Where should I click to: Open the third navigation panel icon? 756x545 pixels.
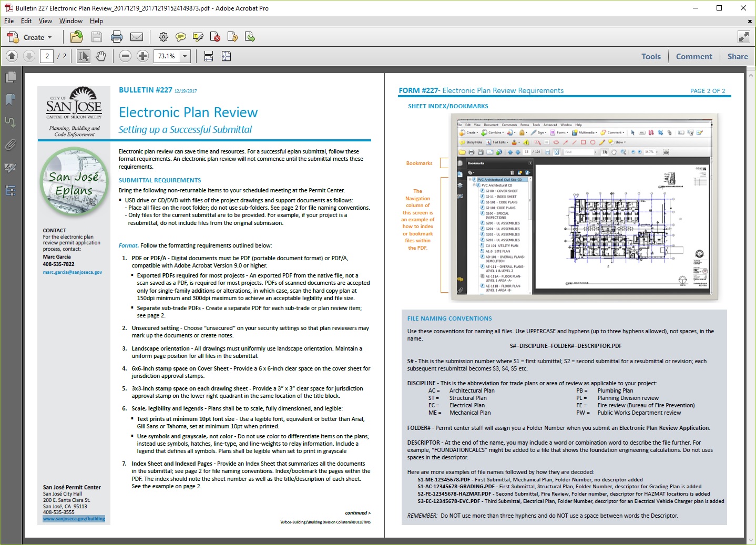click(11, 122)
